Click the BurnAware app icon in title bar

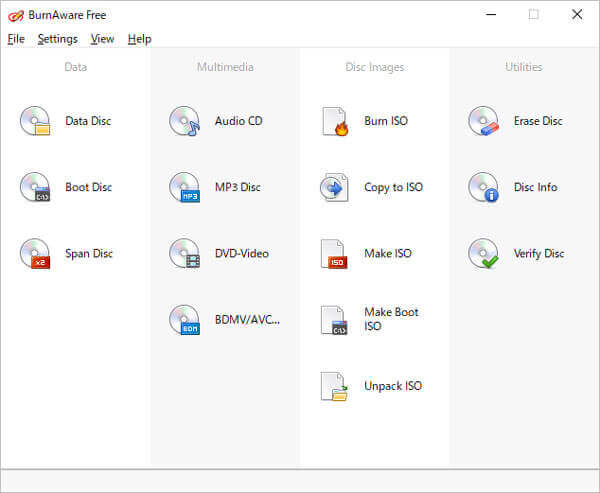[x=15, y=15]
